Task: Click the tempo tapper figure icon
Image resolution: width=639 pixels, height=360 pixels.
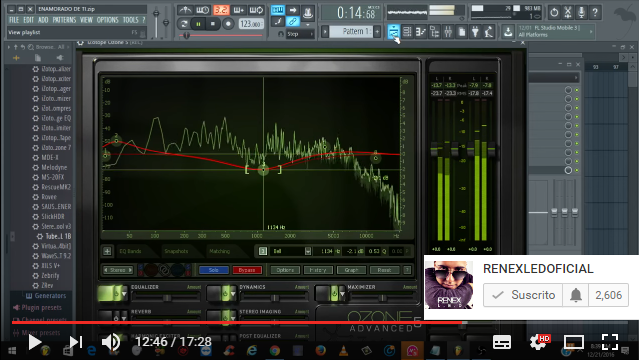Action: click(x=489, y=31)
